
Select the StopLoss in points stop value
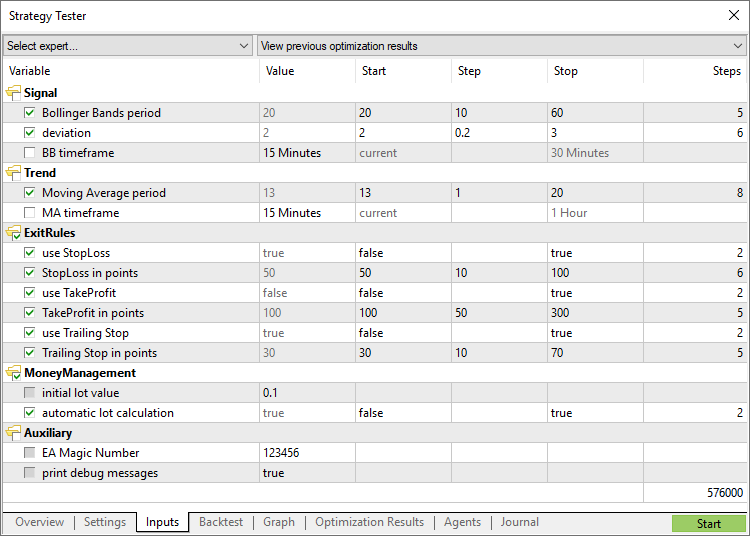tap(594, 273)
